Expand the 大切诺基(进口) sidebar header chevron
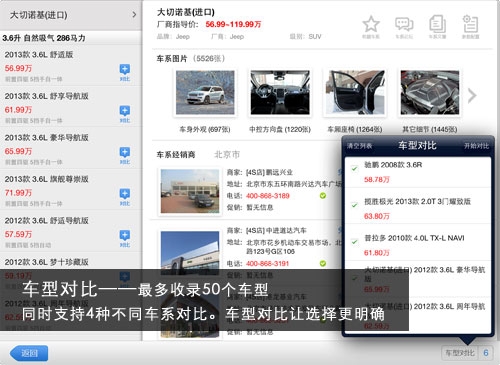The width and height of the screenshot is (500, 365). pyautogui.click(x=134, y=15)
